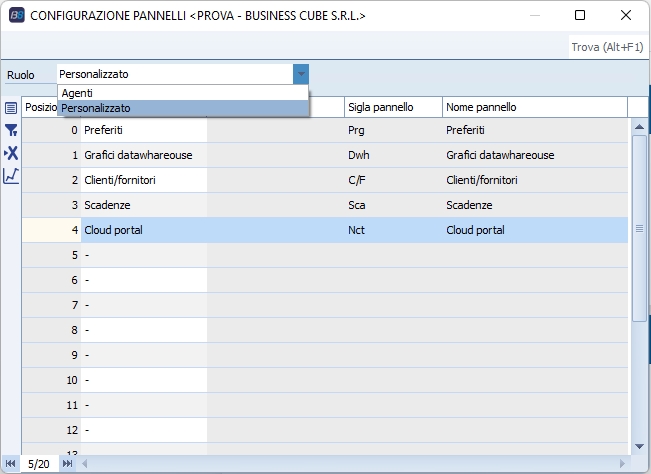Click the remove filter X icon
The width and height of the screenshot is (651, 474).
click(11, 153)
